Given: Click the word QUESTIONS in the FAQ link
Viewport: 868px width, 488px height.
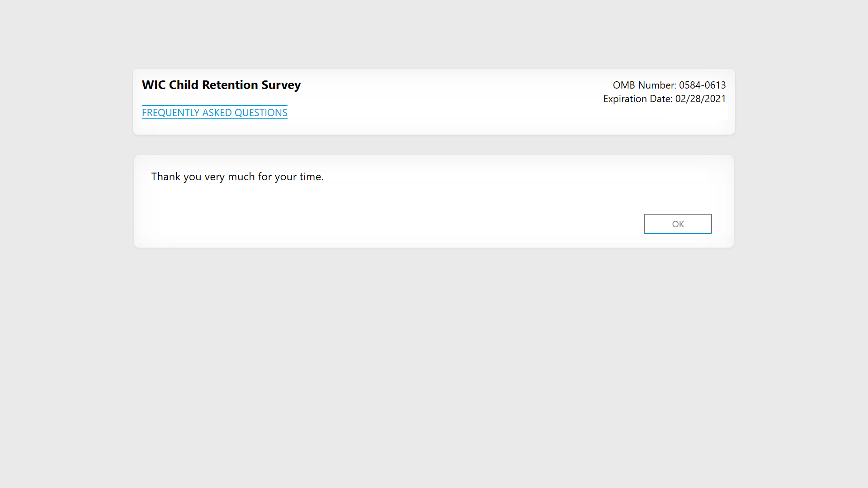Looking at the screenshot, I should 261,113.
